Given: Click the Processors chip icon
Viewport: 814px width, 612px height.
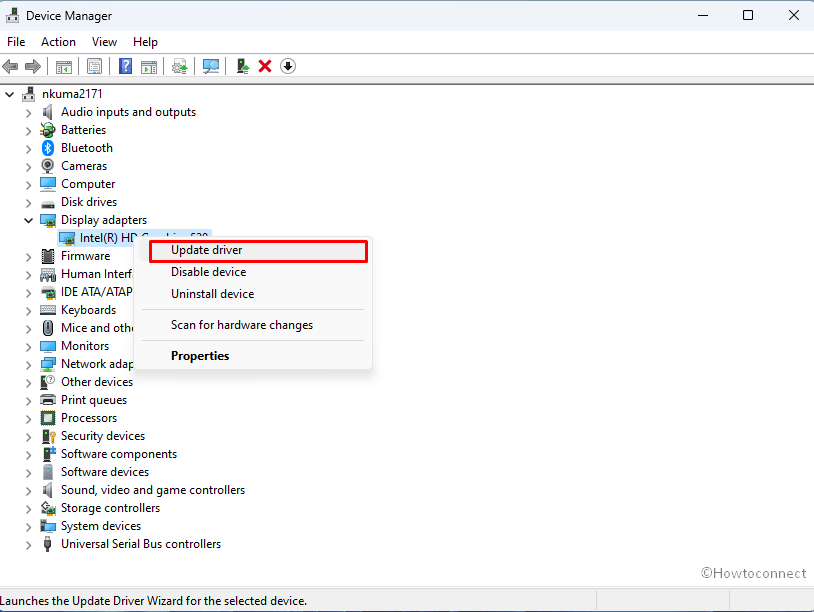Looking at the screenshot, I should pyautogui.click(x=48, y=418).
